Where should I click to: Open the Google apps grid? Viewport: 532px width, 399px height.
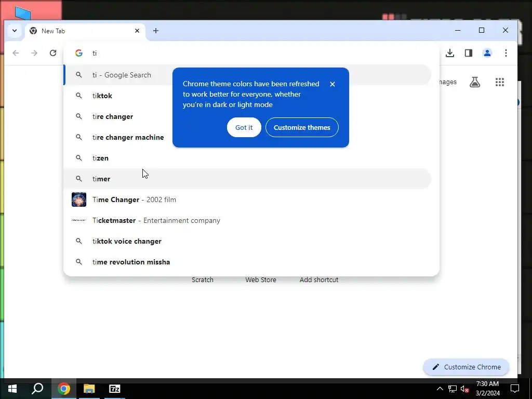point(499,82)
